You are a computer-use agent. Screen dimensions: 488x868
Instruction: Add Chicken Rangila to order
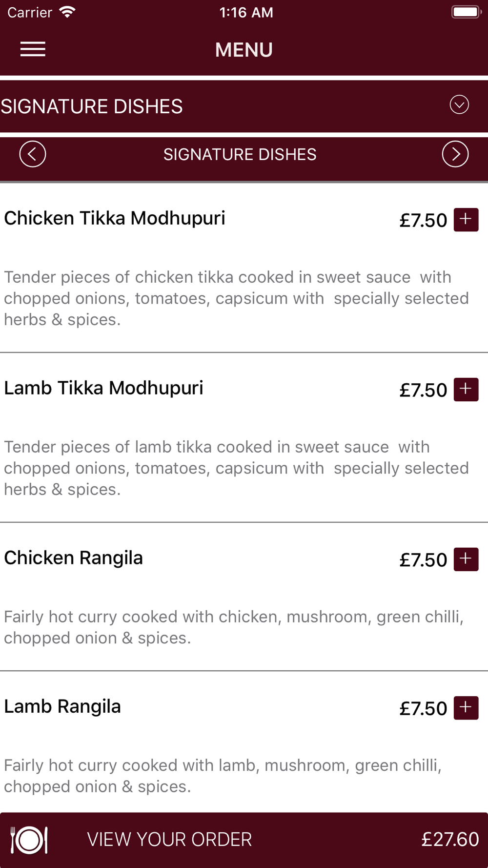tap(466, 559)
